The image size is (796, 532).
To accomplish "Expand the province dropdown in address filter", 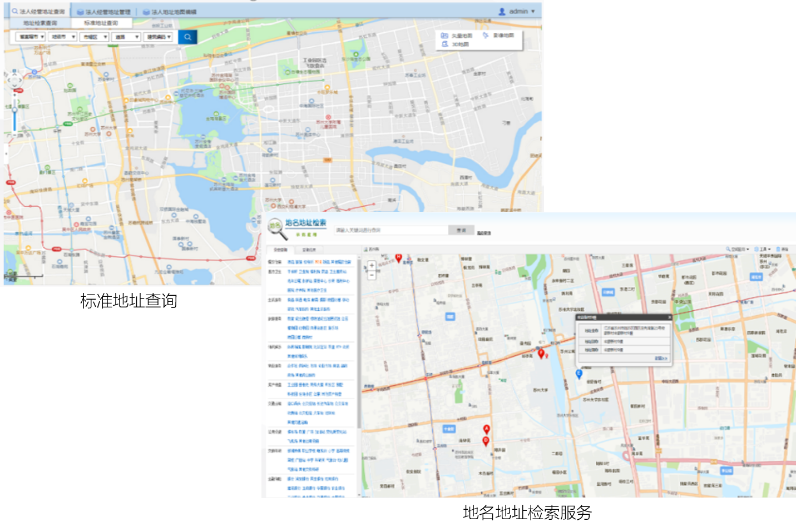I will pyautogui.click(x=30, y=37).
